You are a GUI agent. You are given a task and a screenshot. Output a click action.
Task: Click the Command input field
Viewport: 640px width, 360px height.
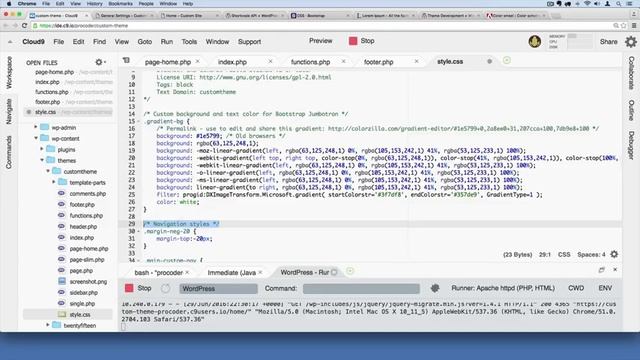pyautogui.click(x=361, y=289)
